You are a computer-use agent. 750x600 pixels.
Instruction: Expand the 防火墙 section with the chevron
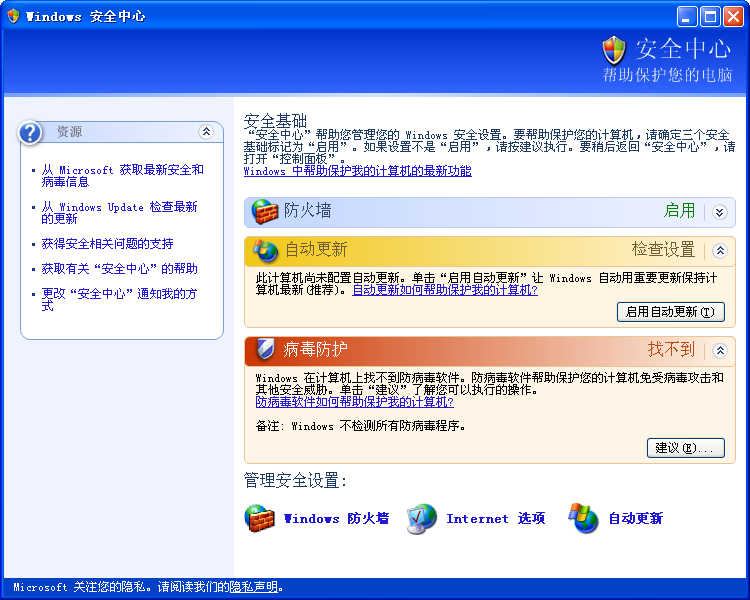pos(719,212)
